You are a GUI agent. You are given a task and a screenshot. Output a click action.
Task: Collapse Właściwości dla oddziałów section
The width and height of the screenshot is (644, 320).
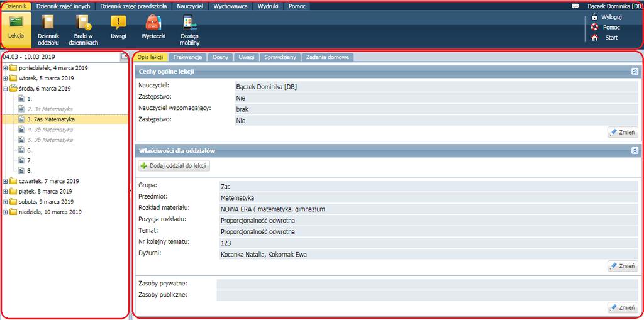pos(635,151)
